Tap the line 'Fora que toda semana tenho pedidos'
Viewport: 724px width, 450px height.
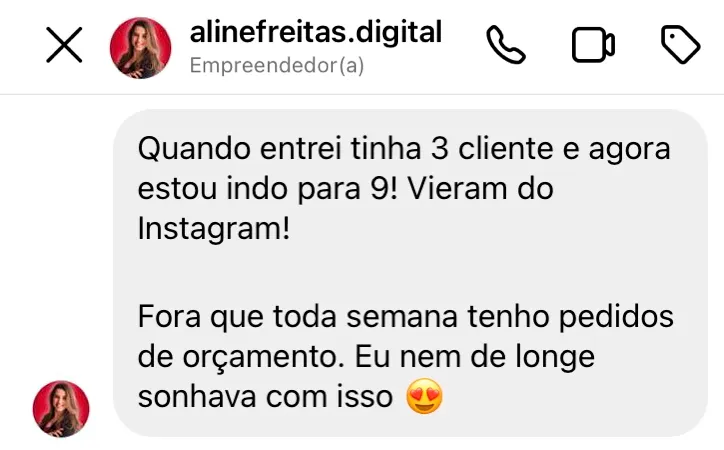405,317
